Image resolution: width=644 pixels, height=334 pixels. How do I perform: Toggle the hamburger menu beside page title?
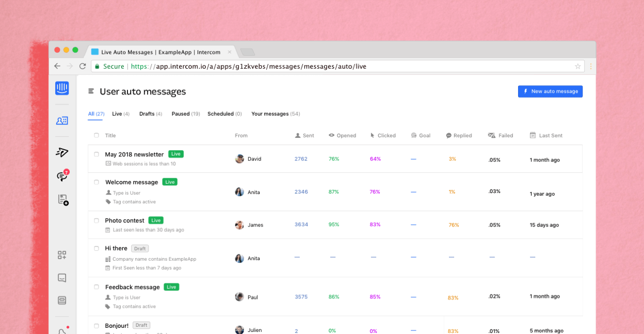coord(91,91)
